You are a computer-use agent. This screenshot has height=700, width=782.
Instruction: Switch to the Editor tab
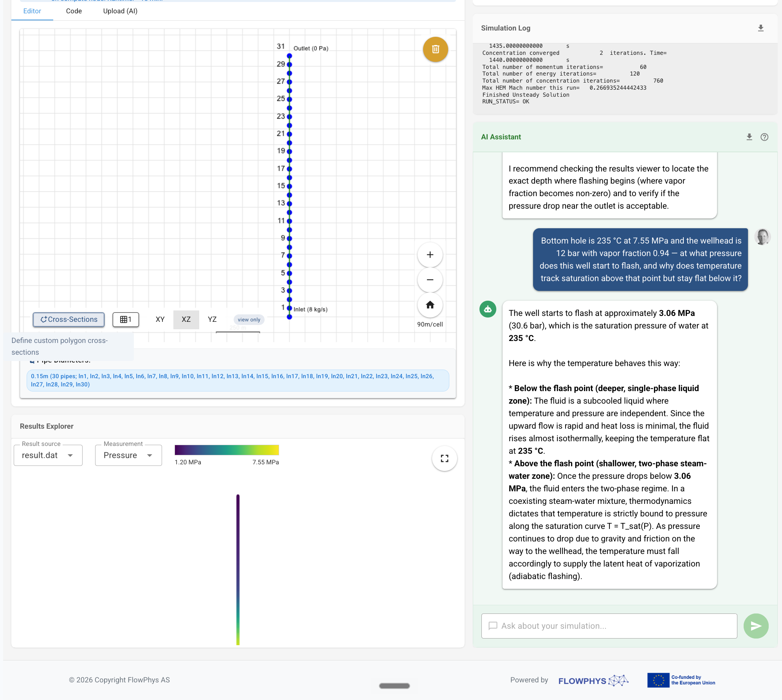pyautogui.click(x=32, y=11)
